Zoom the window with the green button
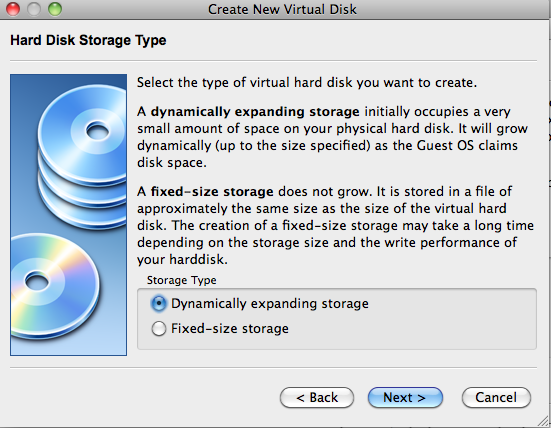 point(55,9)
